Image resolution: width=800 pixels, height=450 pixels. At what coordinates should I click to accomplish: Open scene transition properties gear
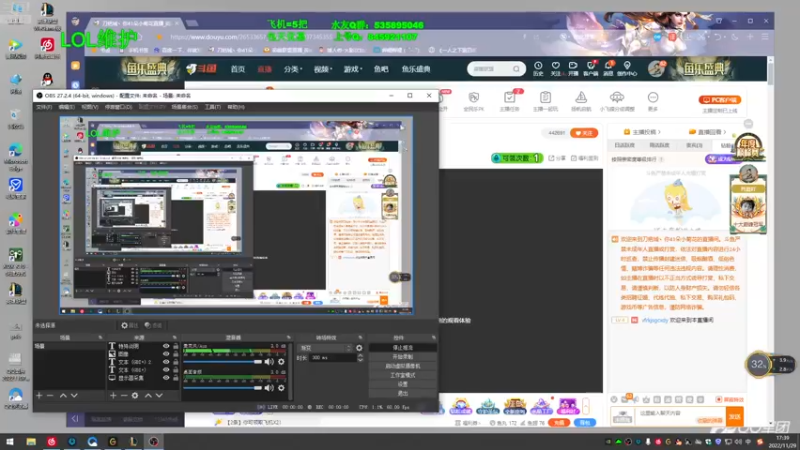pyautogui.click(x=359, y=348)
